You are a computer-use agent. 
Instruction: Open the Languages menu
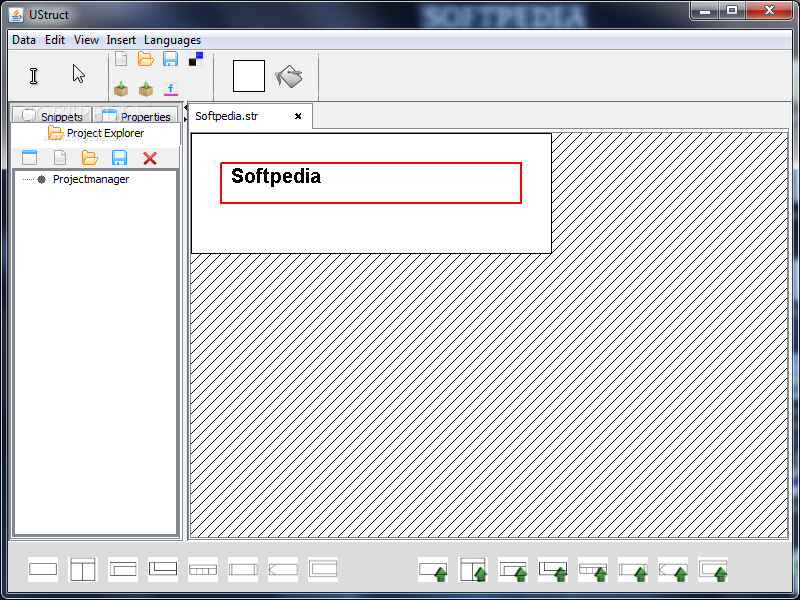click(172, 40)
